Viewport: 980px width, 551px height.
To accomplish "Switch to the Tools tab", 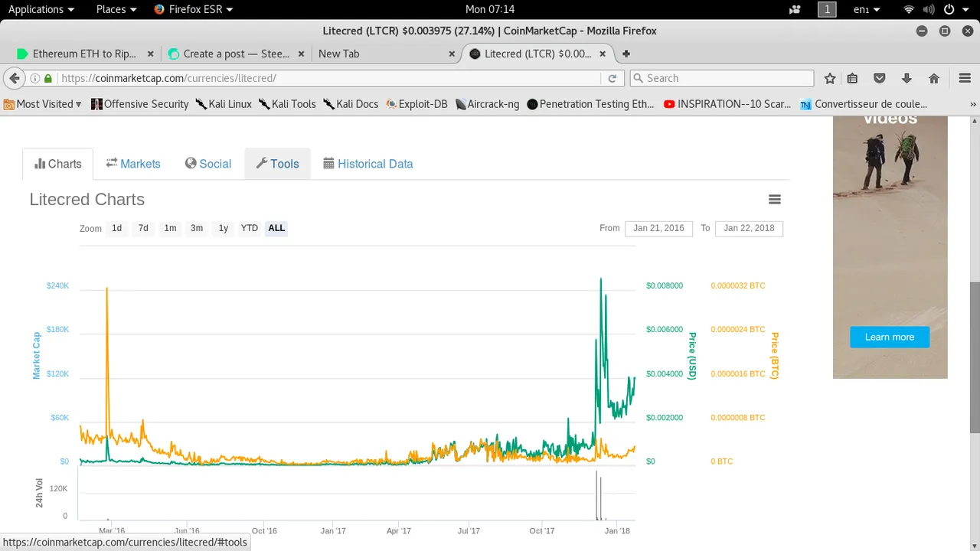I will click(x=277, y=164).
